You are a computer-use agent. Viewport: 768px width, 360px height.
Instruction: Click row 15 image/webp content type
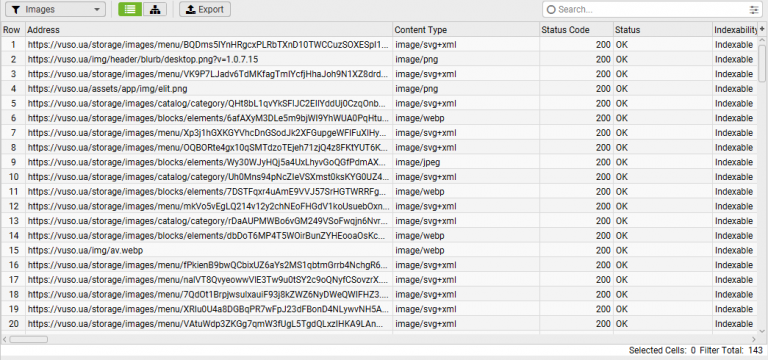pos(466,250)
